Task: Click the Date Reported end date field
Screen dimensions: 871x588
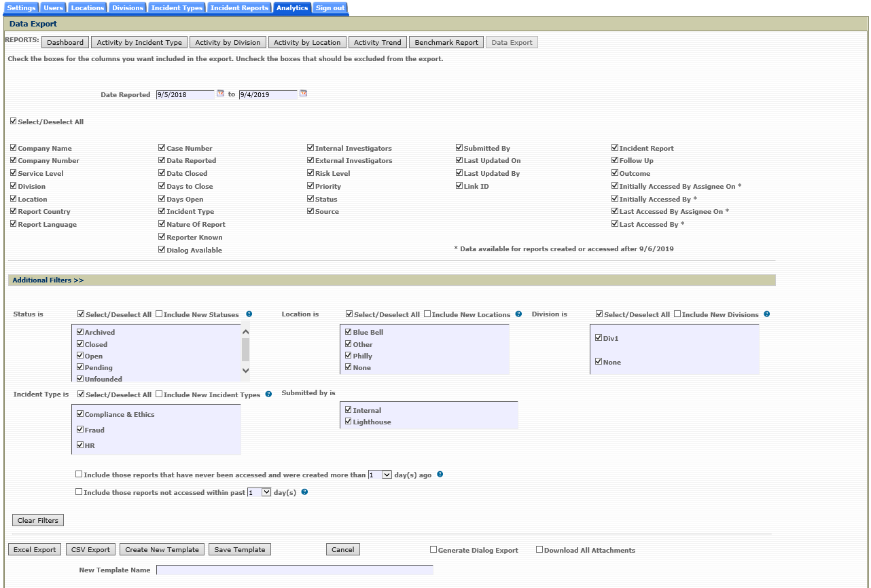Action: click(268, 94)
